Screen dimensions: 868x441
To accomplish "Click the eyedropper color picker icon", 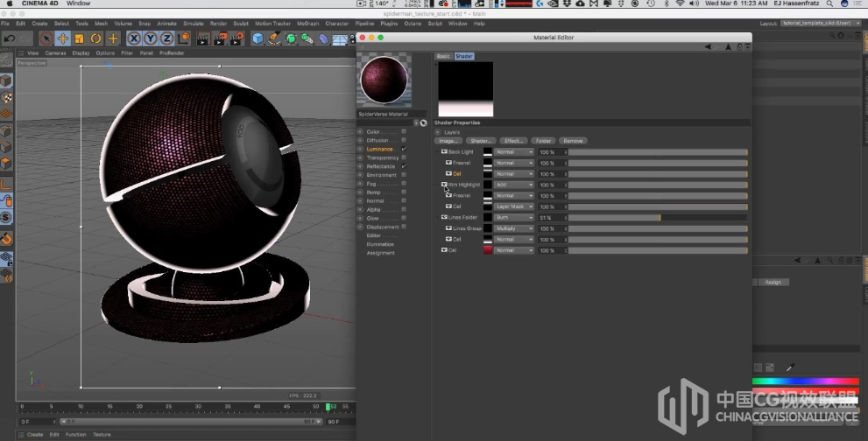I will point(790,367).
